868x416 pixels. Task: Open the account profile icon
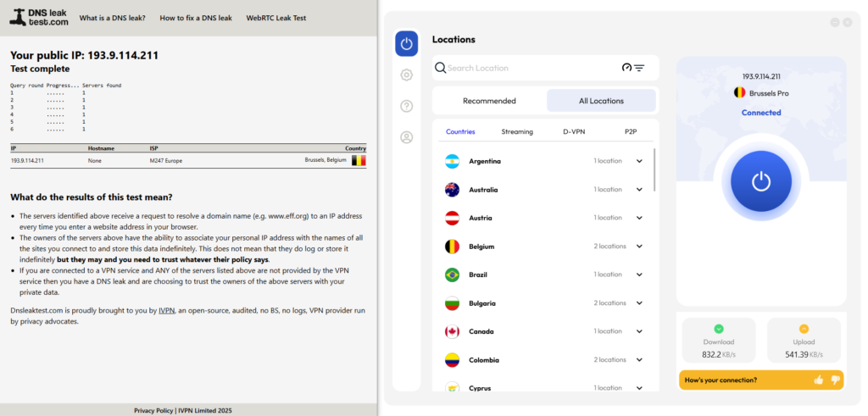coord(406,137)
